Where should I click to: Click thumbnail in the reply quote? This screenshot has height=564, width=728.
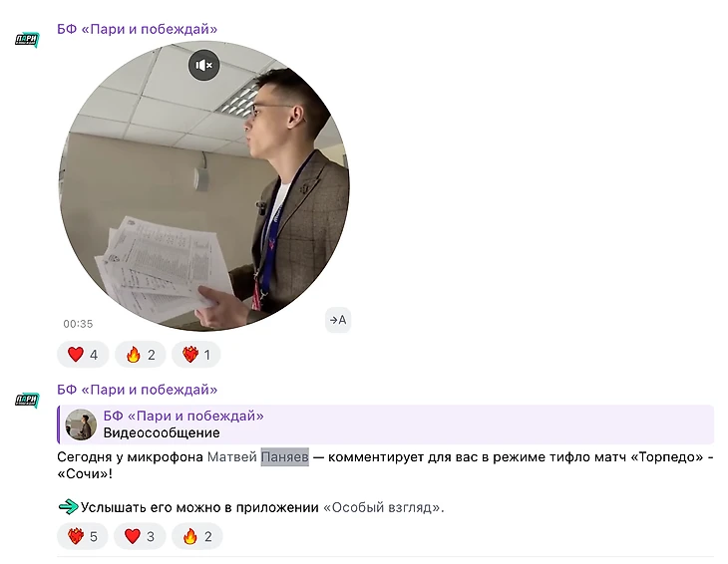[81, 424]
